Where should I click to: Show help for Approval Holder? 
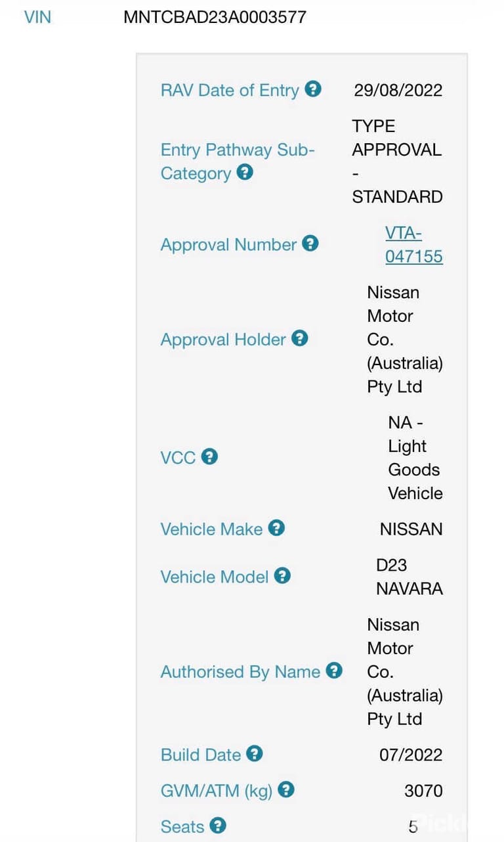(299, 338)
